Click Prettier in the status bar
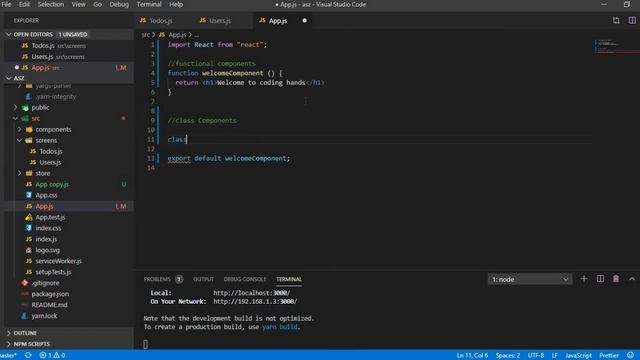 [x=609, y=356]
